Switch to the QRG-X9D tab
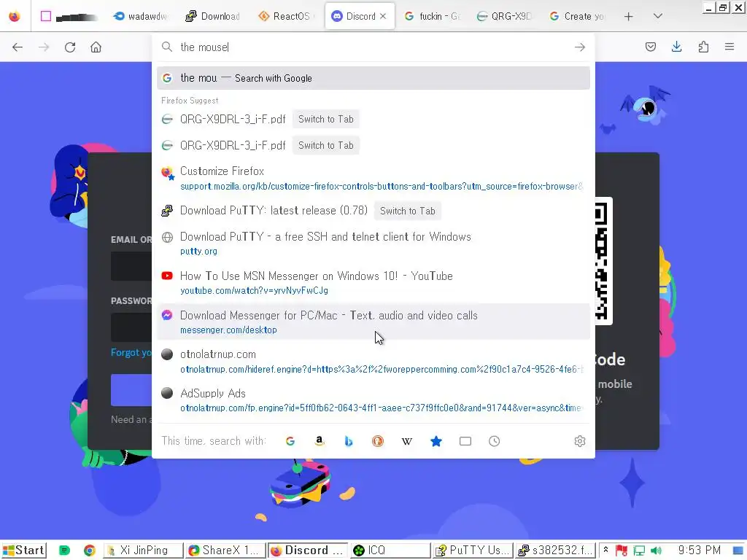The height and width of the screenshot is (560, 747). (x=505, y=16)
